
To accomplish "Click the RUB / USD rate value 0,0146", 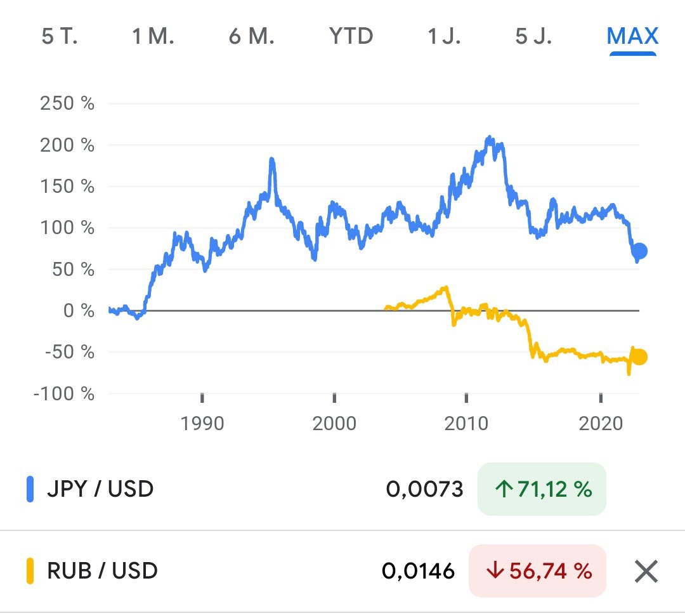I will [x=418, y=571].
